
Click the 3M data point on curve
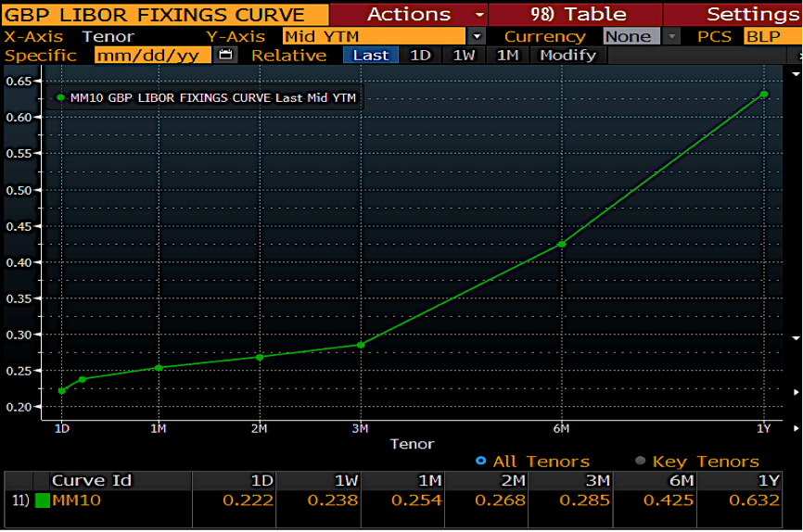[361, 345]
